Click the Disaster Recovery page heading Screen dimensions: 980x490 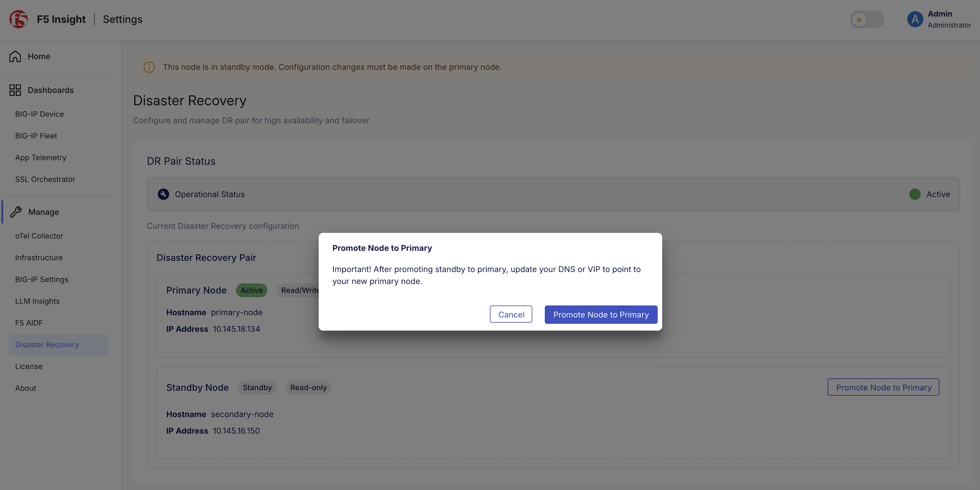point(190,101)
